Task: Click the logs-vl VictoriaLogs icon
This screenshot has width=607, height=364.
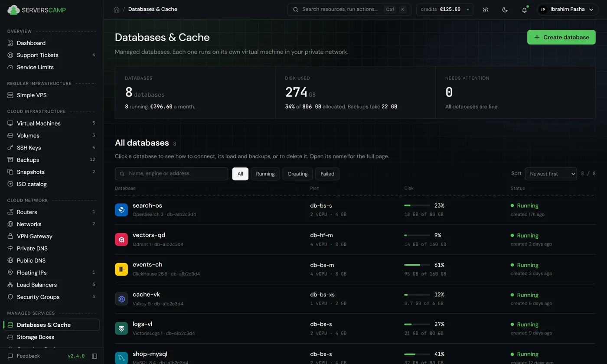Action: pos(121,328)
